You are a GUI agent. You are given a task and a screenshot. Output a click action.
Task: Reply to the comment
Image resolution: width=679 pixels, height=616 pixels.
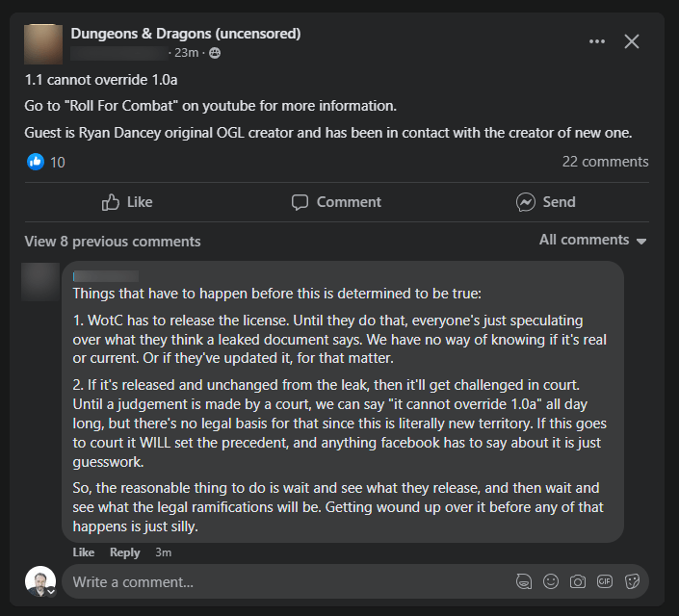(125, 552)
